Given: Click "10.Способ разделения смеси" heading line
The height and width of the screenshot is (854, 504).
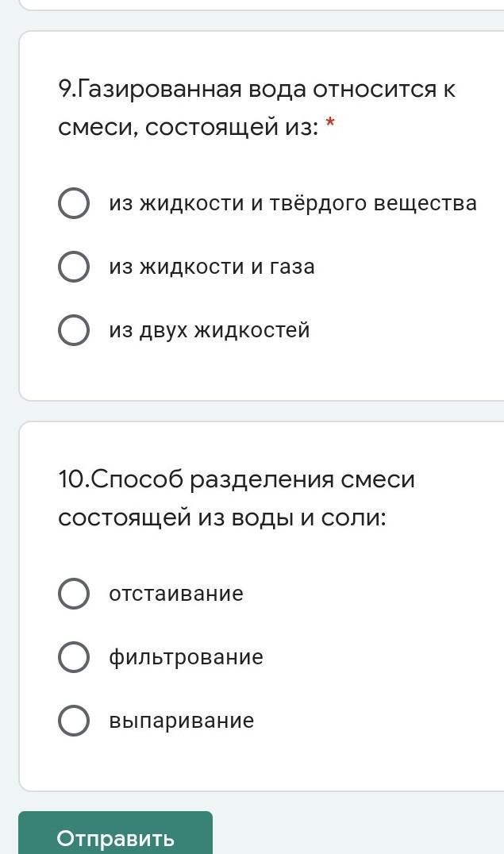Looking at the screenshot, I should click(x=237, y=479).
